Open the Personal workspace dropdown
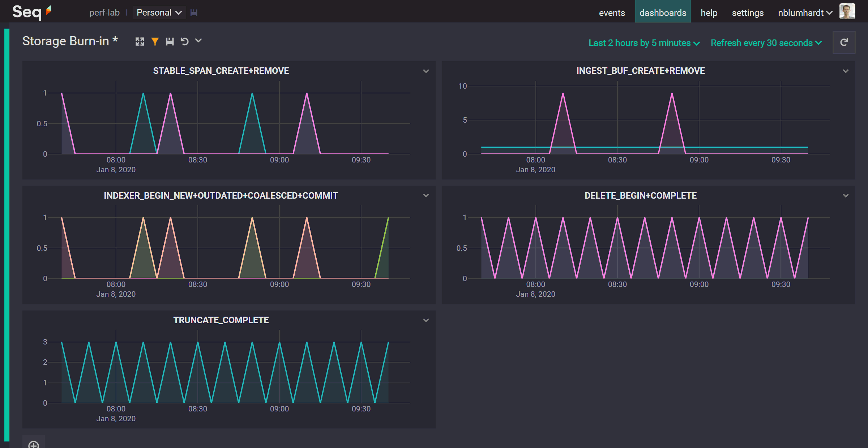868x448 pixels. [x=159, y=13]
